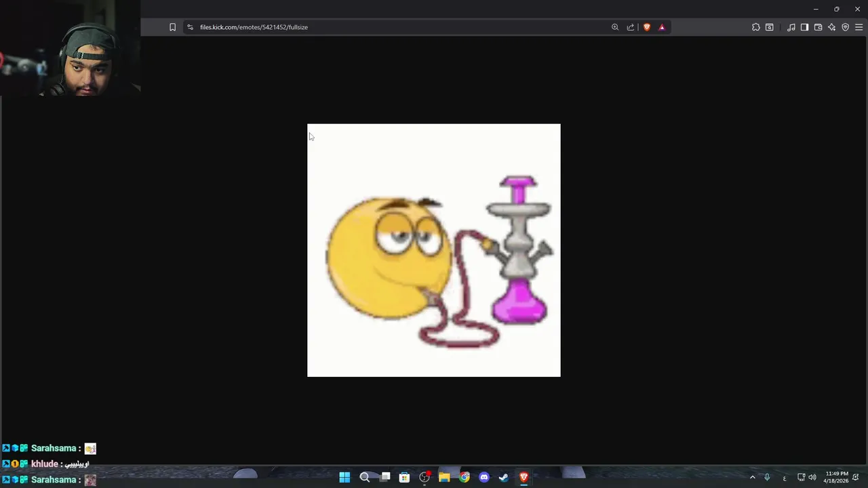868x488 pixels.
Task: Open Task View on the taskbar
Action: pyautogui.click(x=384, y=477)
